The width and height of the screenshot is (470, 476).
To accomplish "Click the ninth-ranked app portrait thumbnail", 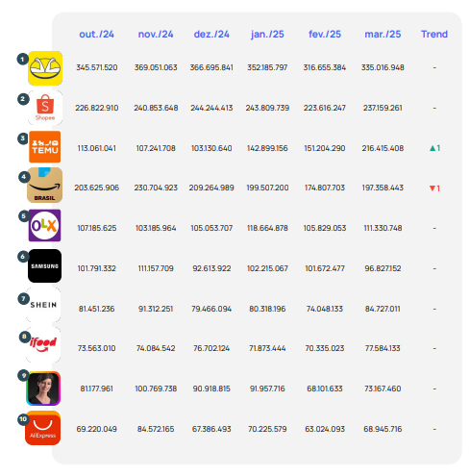I will (43, 388).
